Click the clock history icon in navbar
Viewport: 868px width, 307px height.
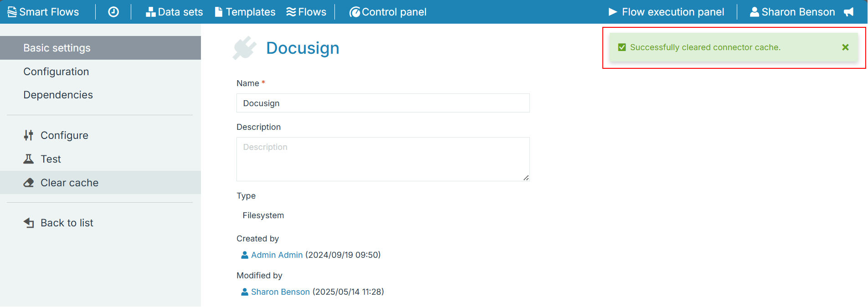[113, 12]
